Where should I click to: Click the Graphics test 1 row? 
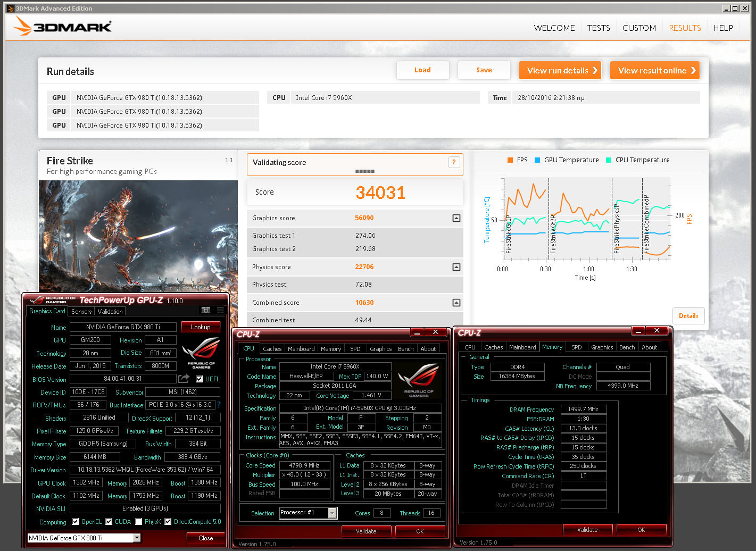pyautogui.click(x=355, y=236)
